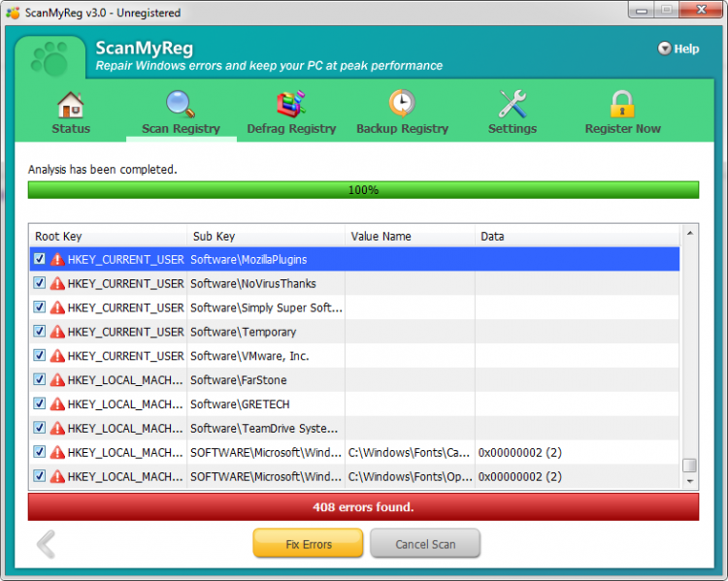Click the C:\Windows\Fonts\Op... value name
The height and width of the screenshot is (581, 728).
(410, 476)
